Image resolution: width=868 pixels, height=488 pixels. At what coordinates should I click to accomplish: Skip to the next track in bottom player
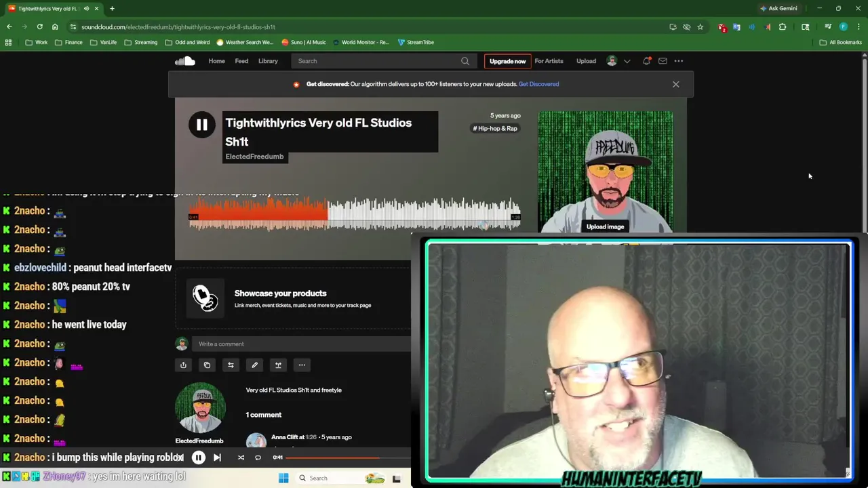click(x=217, y=457)
